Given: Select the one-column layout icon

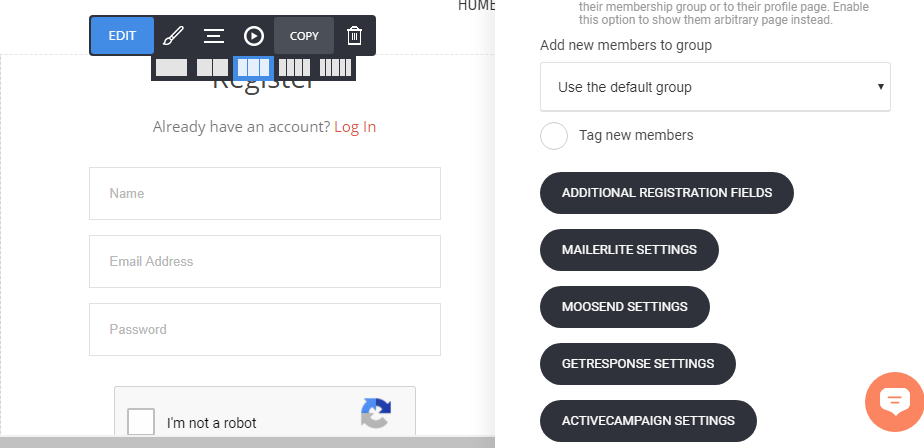Looking at the screenshot, I should point(171,68).
